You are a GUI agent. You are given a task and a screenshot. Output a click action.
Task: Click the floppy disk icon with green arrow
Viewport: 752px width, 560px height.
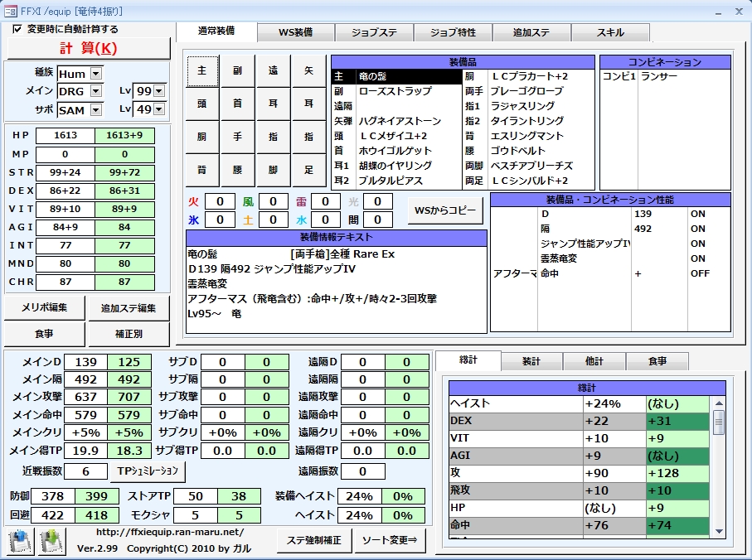51,542
